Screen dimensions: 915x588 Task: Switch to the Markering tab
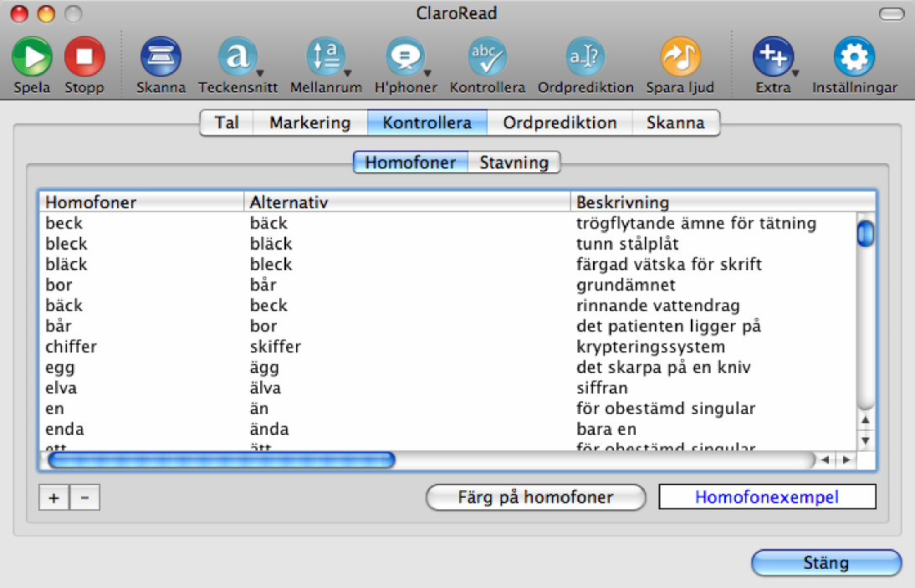pos(309,122)
